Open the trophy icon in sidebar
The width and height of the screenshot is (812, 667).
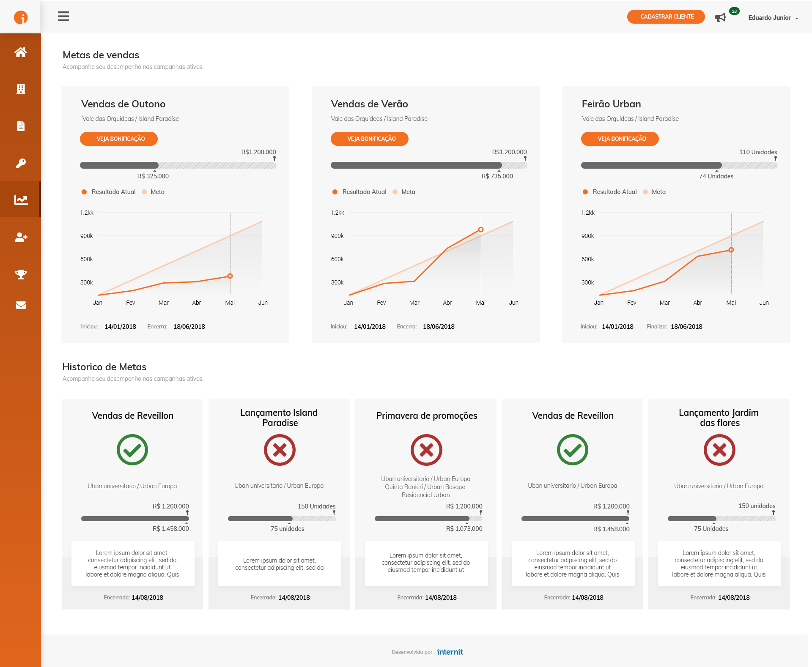pyautogui.click(x=20, y=274)
